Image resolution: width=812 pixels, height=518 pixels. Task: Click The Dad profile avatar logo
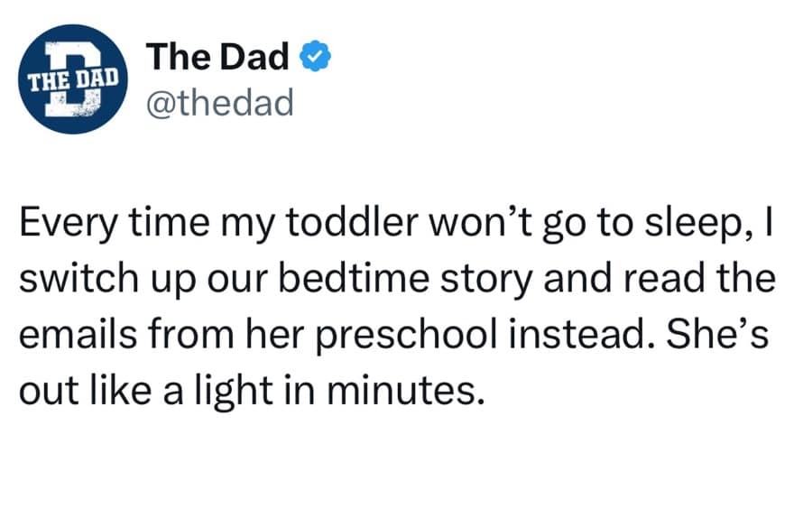pos(73,80)
